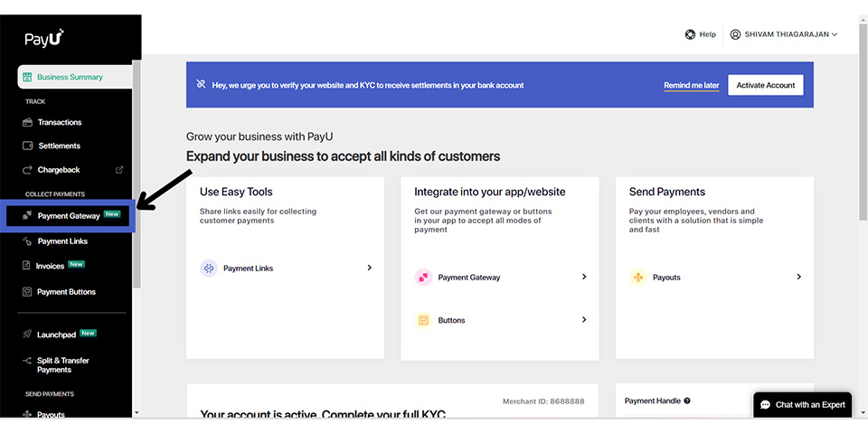Select Settlements in the sidebar
868x434 pixels.
[59, 146]
